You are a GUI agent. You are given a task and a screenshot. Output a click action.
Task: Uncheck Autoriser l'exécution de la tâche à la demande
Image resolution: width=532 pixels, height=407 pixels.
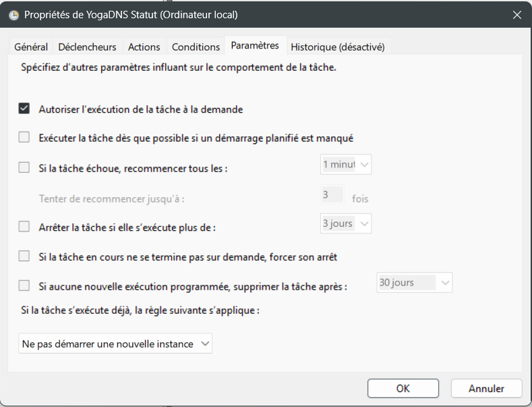click(24, 109)
